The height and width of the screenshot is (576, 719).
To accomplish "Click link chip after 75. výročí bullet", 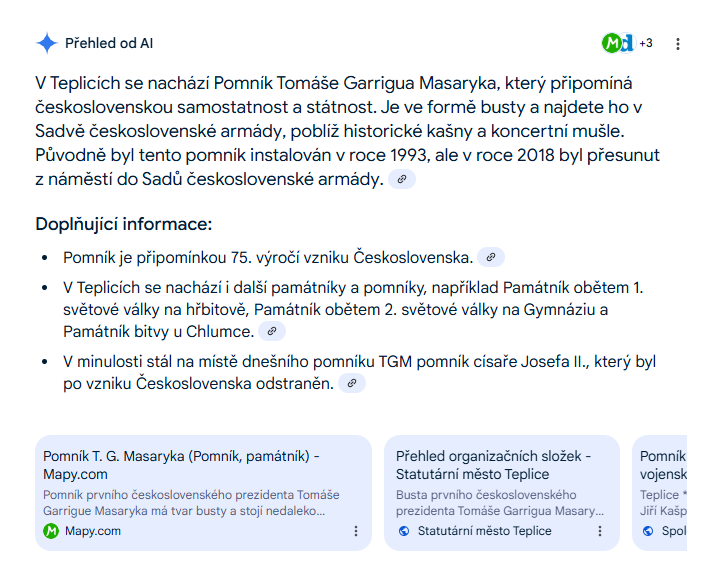I will pos(491,257).
